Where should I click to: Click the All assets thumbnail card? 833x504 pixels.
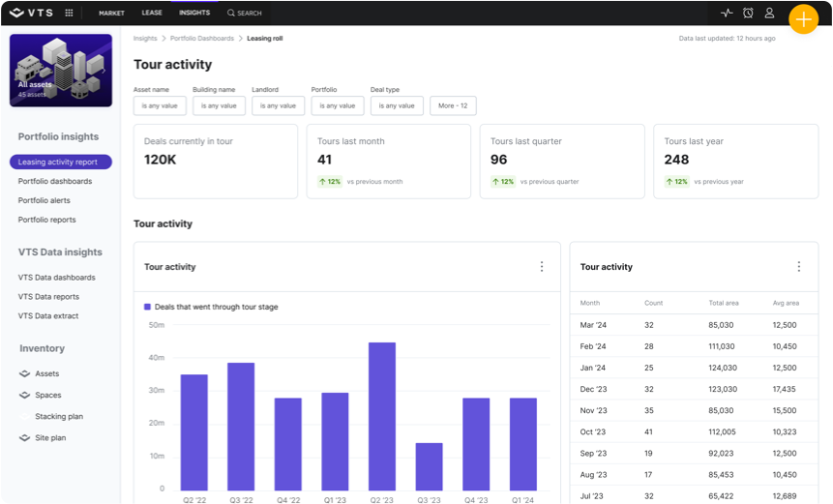[60, 69]
